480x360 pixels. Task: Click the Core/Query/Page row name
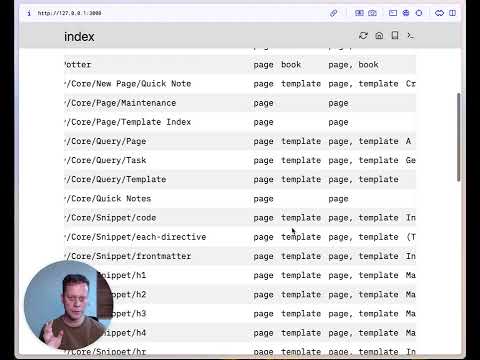[105, 141]
